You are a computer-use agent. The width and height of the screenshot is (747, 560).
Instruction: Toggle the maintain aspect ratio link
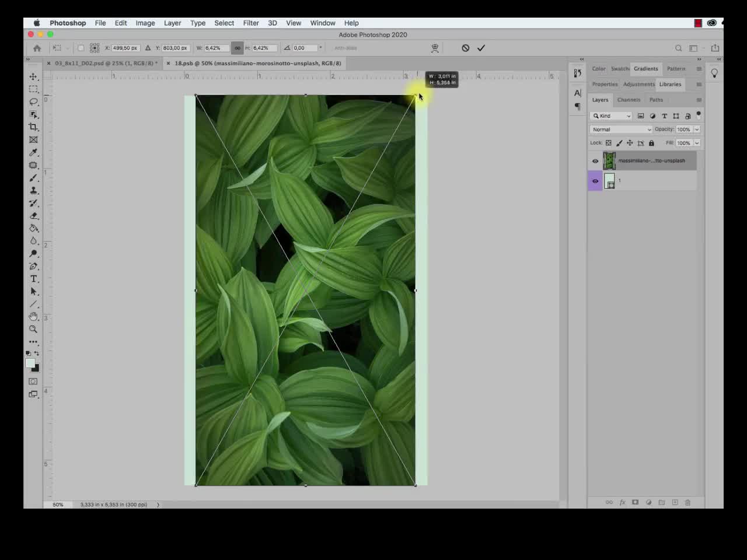click(x=237, y=48)
